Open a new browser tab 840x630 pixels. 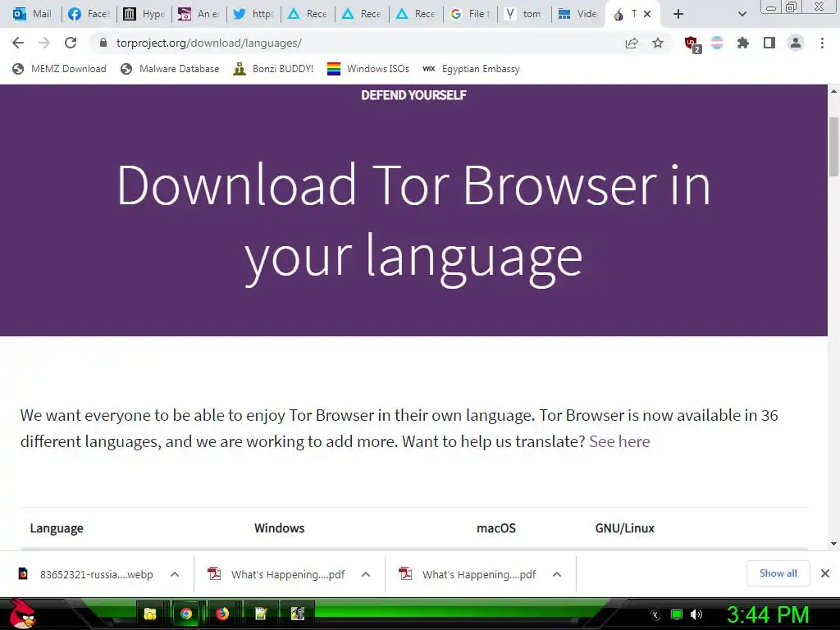[678, 15]
